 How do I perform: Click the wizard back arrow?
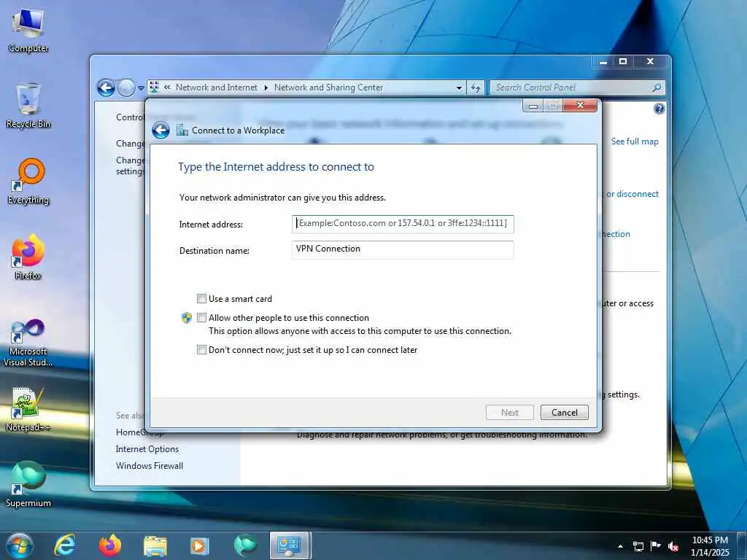pyautogui.click(x=161, y=130)
